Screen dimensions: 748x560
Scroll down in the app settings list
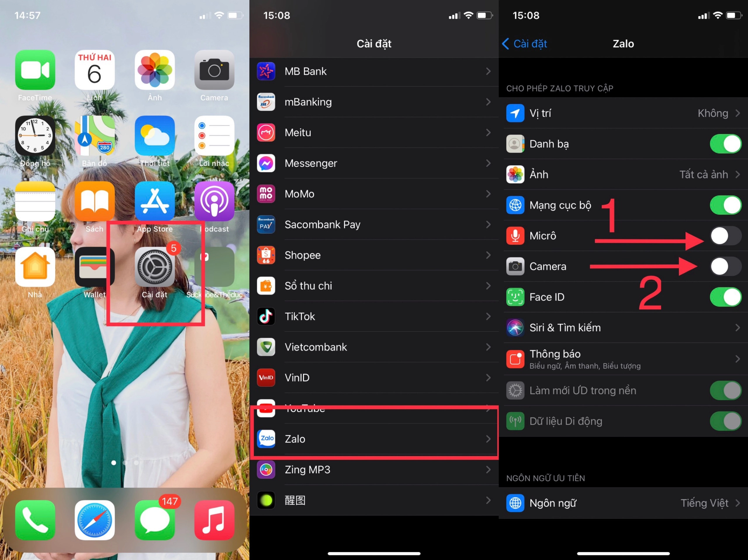[374, 294]
